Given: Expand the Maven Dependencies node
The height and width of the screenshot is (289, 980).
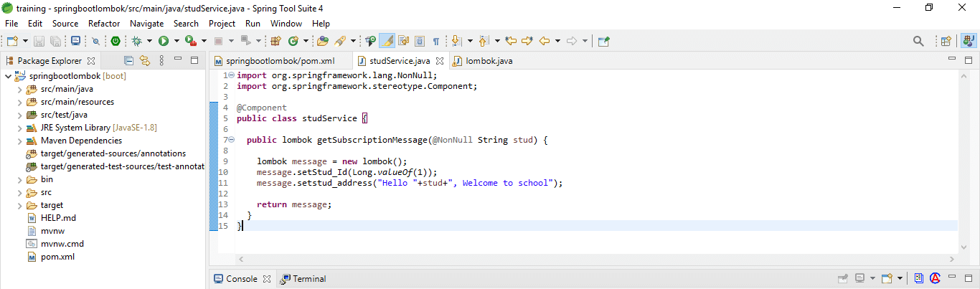Looking at the screenshot, I should tap(19, 141).
